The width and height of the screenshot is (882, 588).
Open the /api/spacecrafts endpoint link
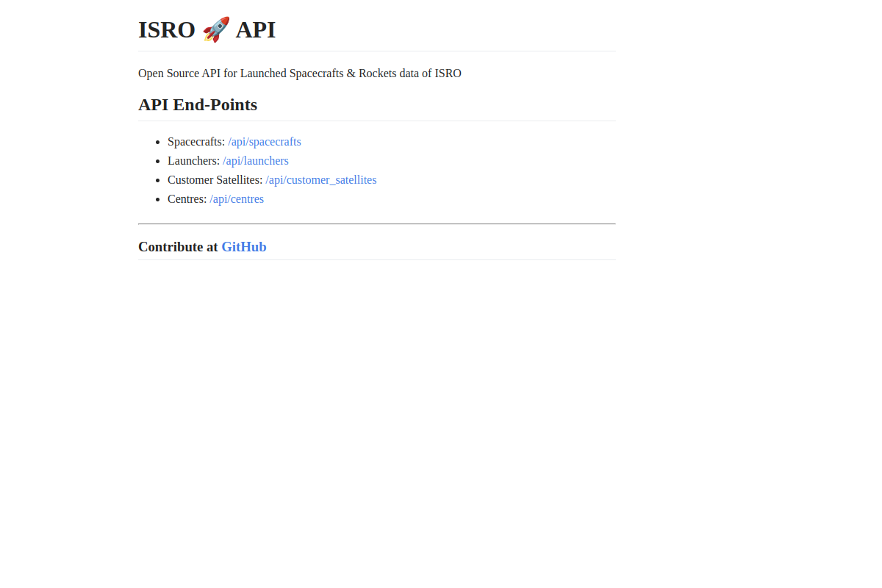265,142
